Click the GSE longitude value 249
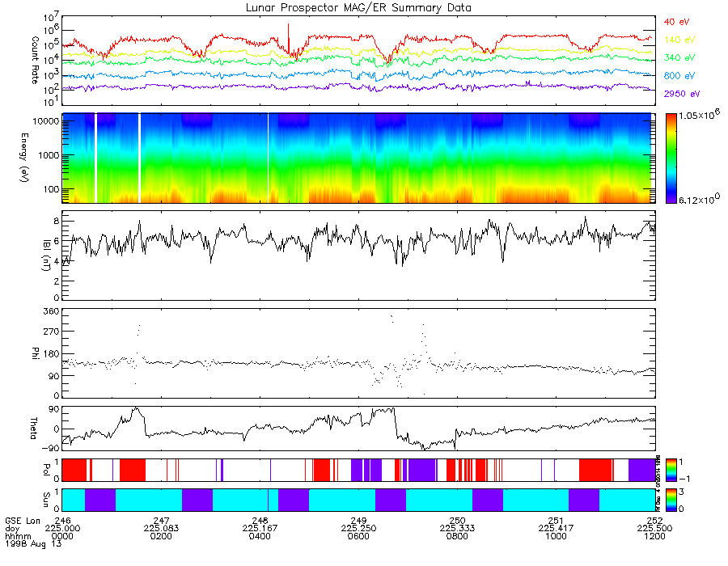 coord(358,521)
